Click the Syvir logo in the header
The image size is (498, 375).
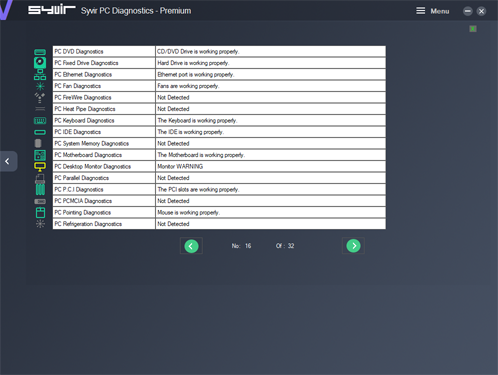52,10
